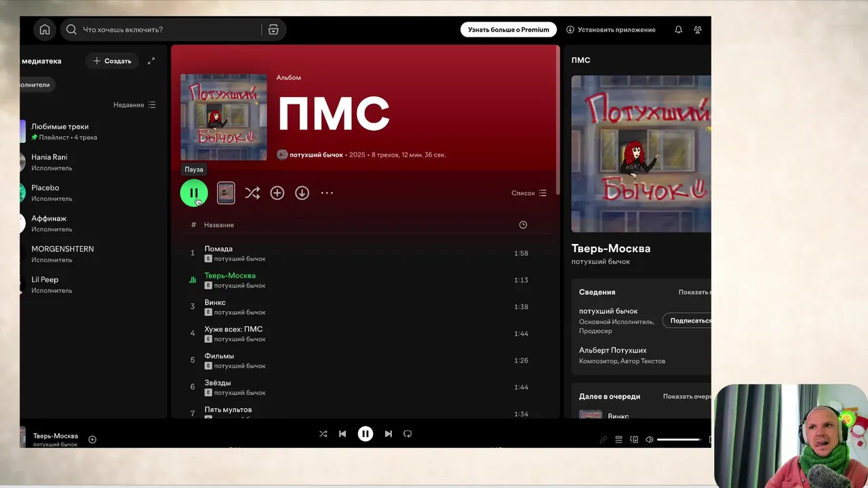
Task: Click the Название column header
Action: click(219, 225)
